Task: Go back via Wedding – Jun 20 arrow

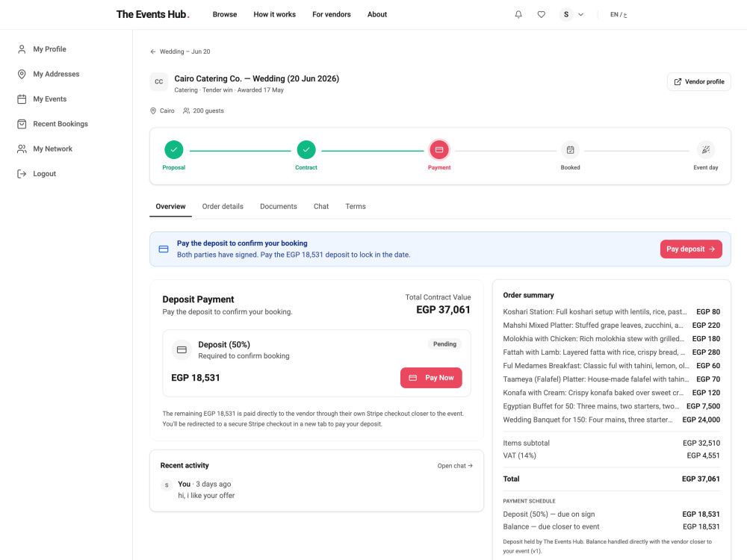Action: [x=153, y=52]
